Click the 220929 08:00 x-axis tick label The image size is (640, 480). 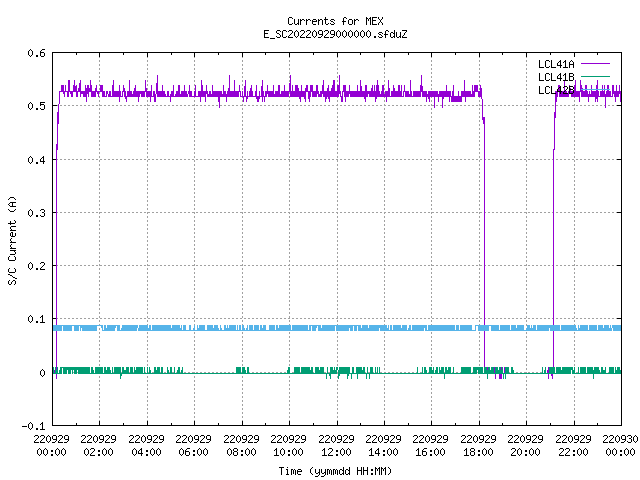tap(241, 445)
